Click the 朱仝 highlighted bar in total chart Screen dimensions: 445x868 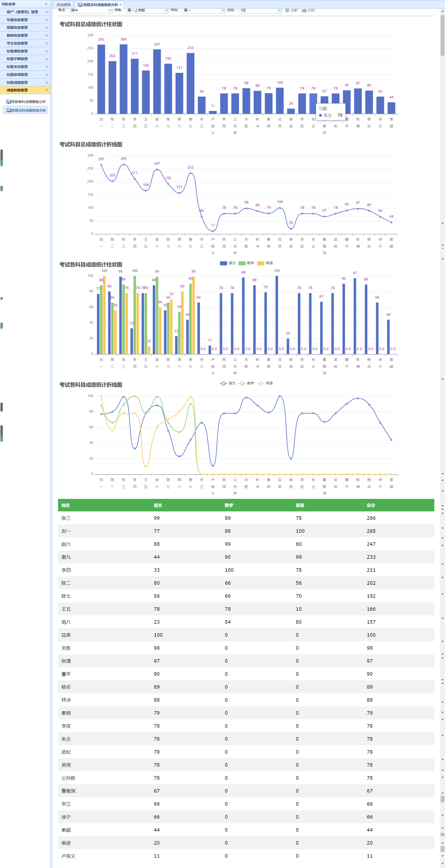(x=313, y=103)
